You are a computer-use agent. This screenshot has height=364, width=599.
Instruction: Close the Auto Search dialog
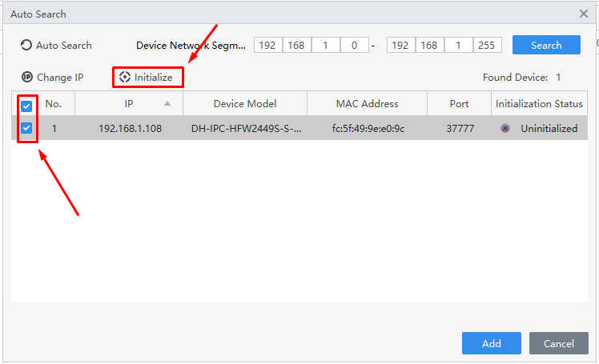point(583,14)
